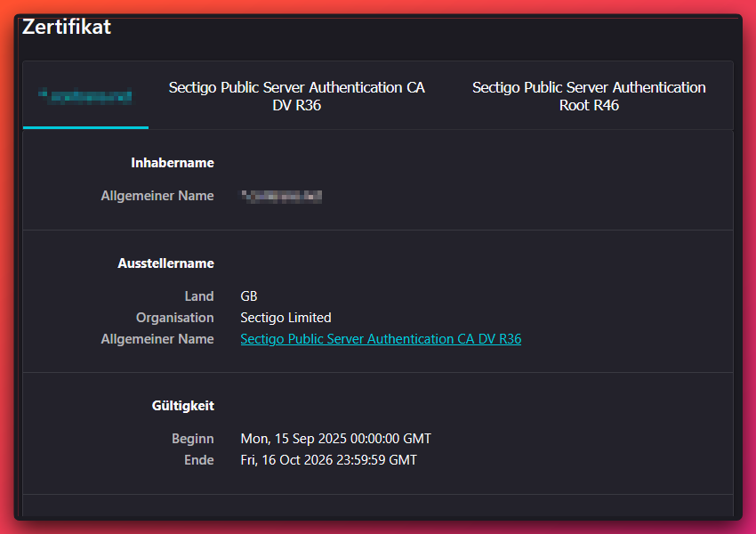Click the Ausstellername section heading
This screenshot has width=756, height=534.
coord(165,263)
